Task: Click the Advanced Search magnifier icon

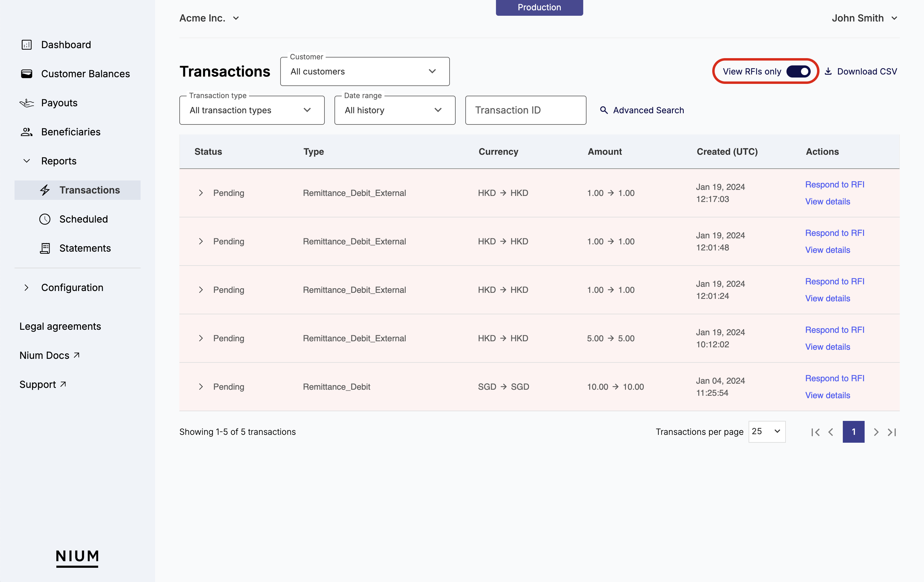Action: pos(603,110)
